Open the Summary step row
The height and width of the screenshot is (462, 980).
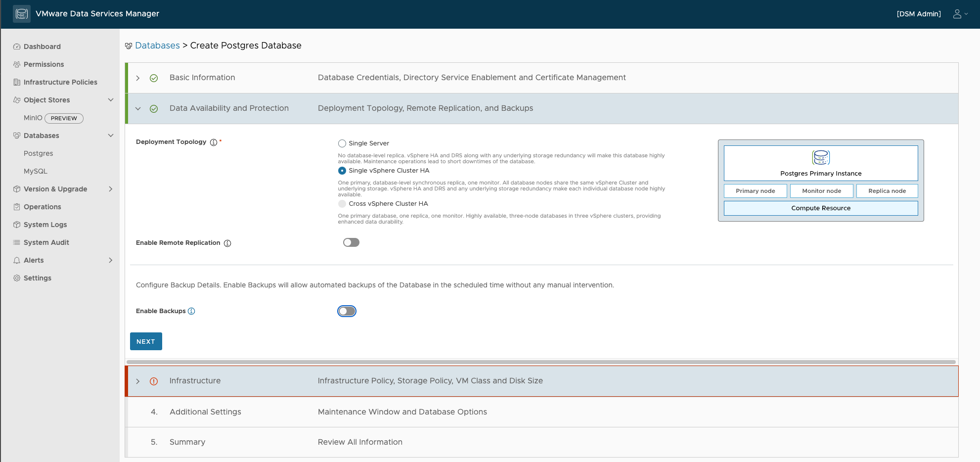pyautogui.click(x=187, y=442)
